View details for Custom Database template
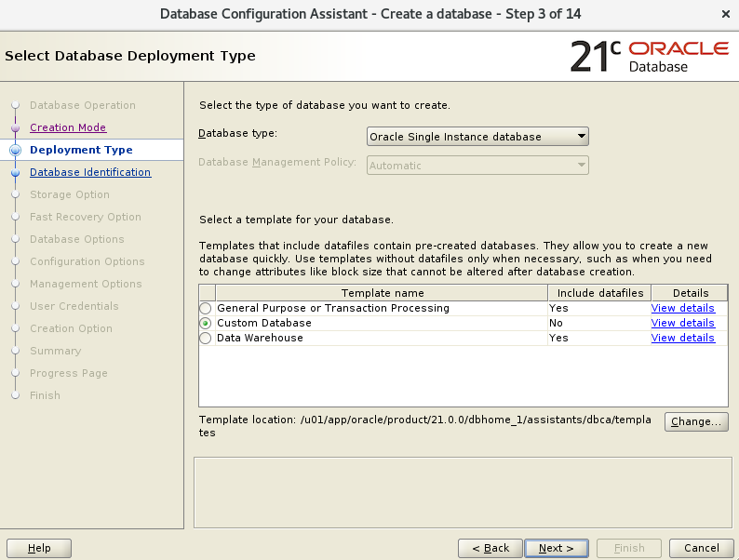This screenshot has height=560, width=739. coord(682,323)
